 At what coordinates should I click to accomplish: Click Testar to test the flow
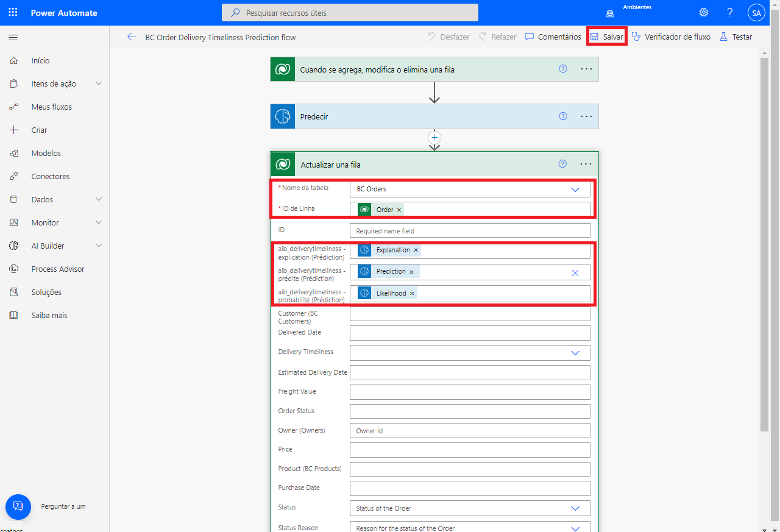736,37
